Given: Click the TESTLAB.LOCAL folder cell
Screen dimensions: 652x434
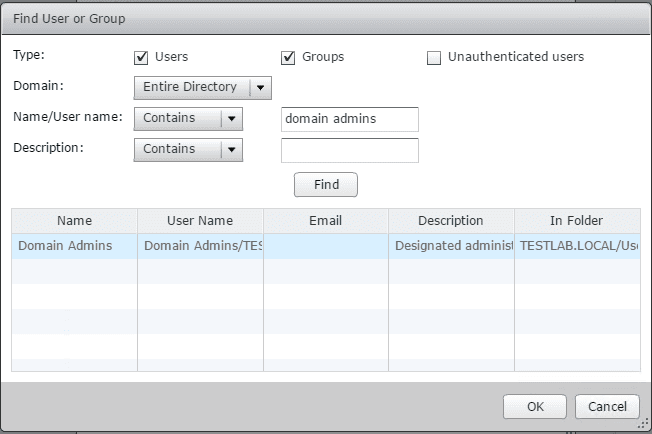Looking at the screenshot, I should (577, 246).
